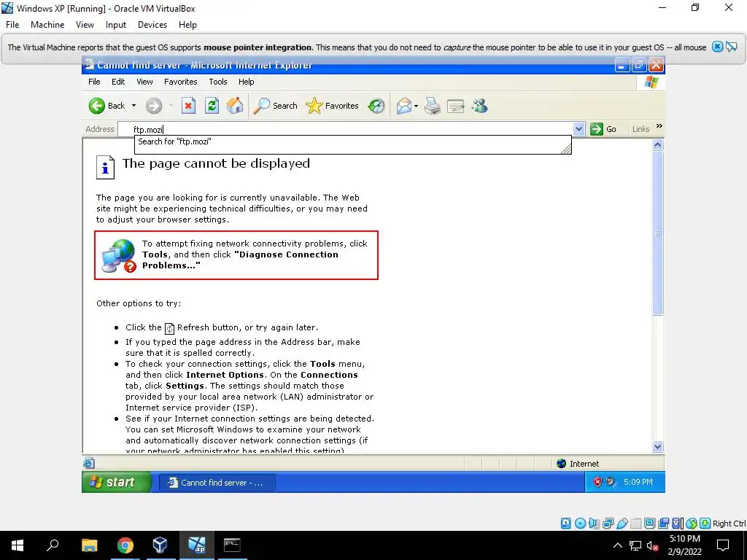Screen dimensions: 747x560
Task: Open the Favorites star button
Action: [332, 106]
